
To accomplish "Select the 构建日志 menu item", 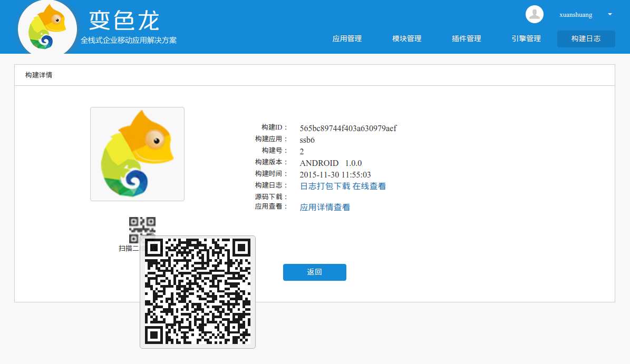I will point(586,39).
